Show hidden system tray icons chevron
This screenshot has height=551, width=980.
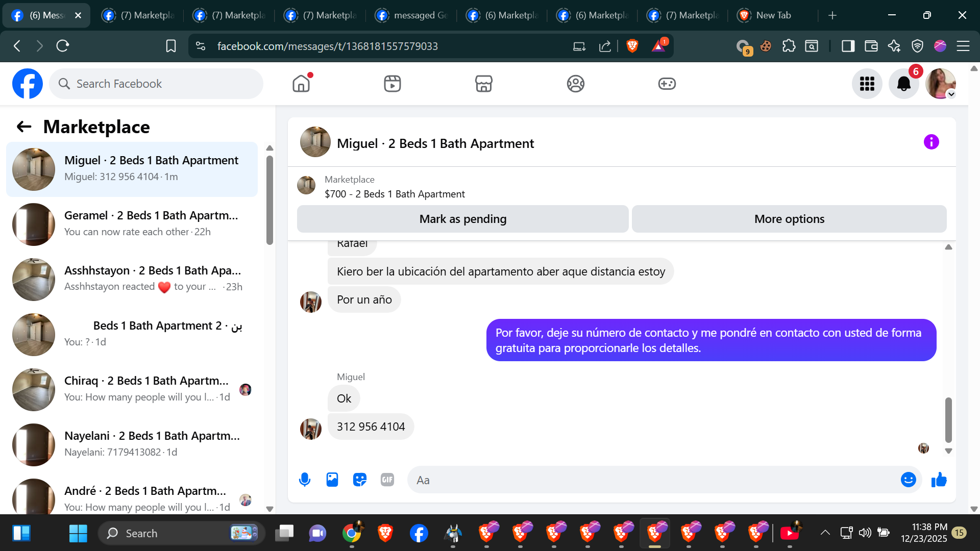point(825,533)
